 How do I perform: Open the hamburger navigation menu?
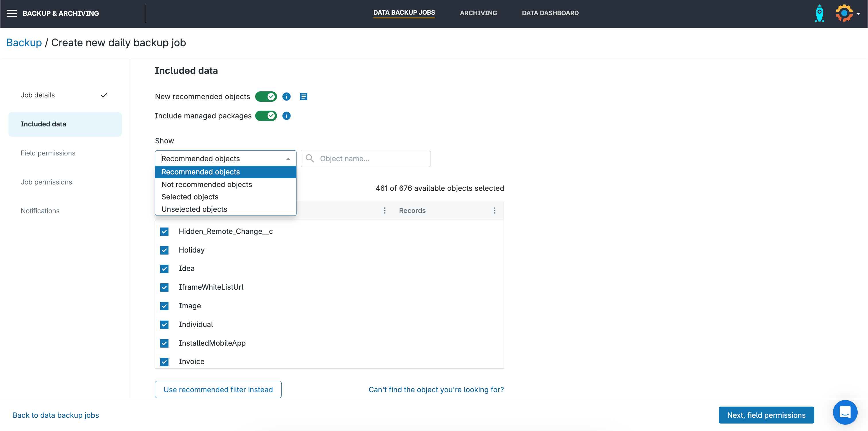[12, 13]
